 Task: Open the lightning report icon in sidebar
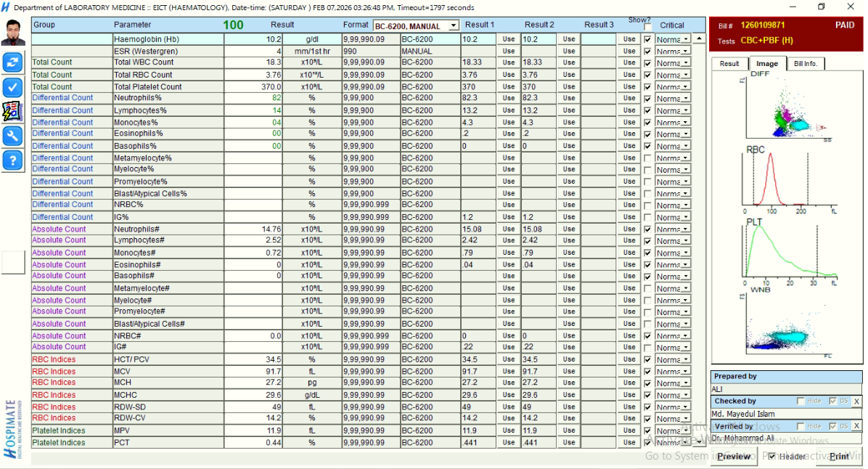(x=12, y=111)
